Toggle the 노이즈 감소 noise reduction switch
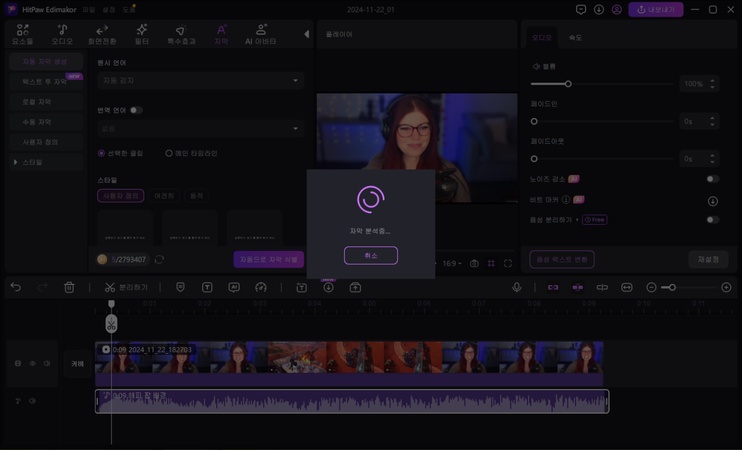This screenshot has width=742, height=450. pyautogui.click(x=712, y=179)
